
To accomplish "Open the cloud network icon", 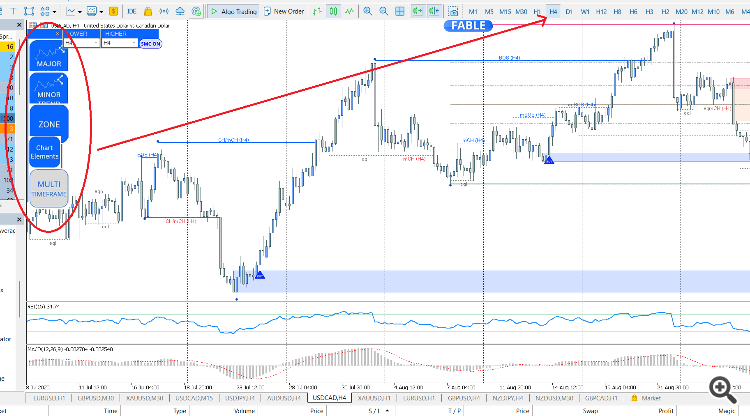I will click(x=196, y=11).
